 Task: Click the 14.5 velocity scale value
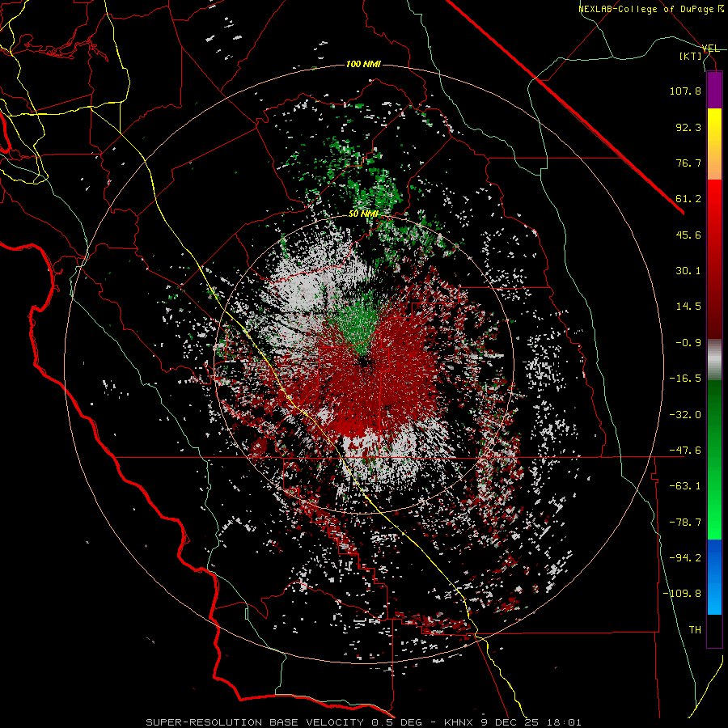point(688,307)
